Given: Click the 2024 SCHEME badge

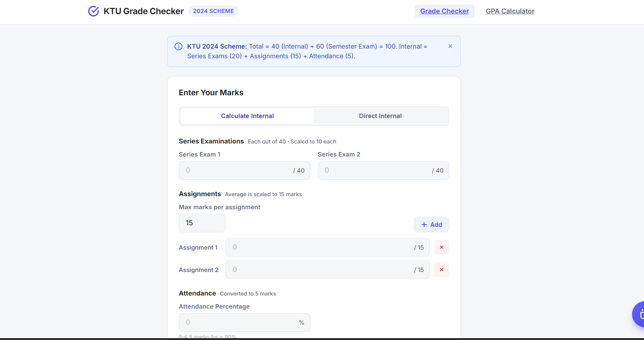Looking at the screenshot, I should [x=214, y=11].
